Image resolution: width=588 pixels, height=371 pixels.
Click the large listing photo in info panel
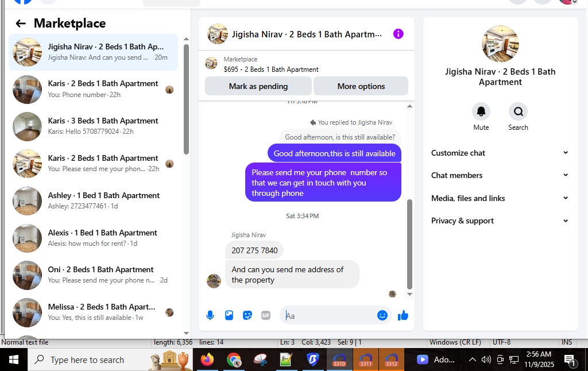click(x=500, y=44)
